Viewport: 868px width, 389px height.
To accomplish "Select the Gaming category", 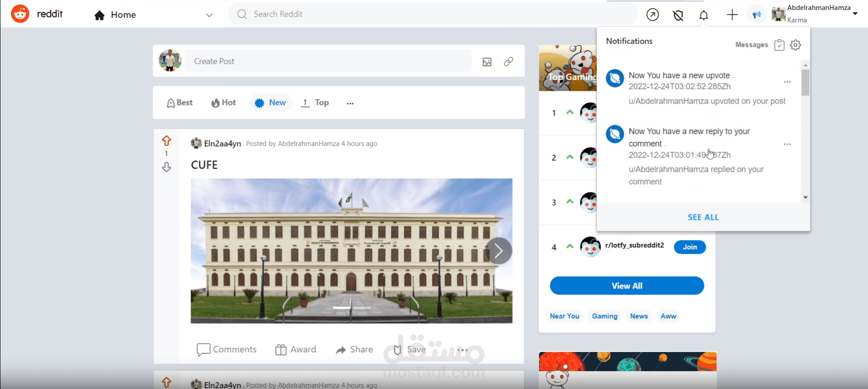I will tap(605, 316).
